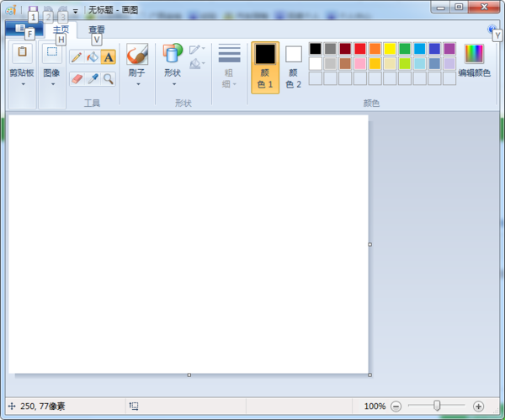Pick the lime green color swatch

[x=405, y=64]
